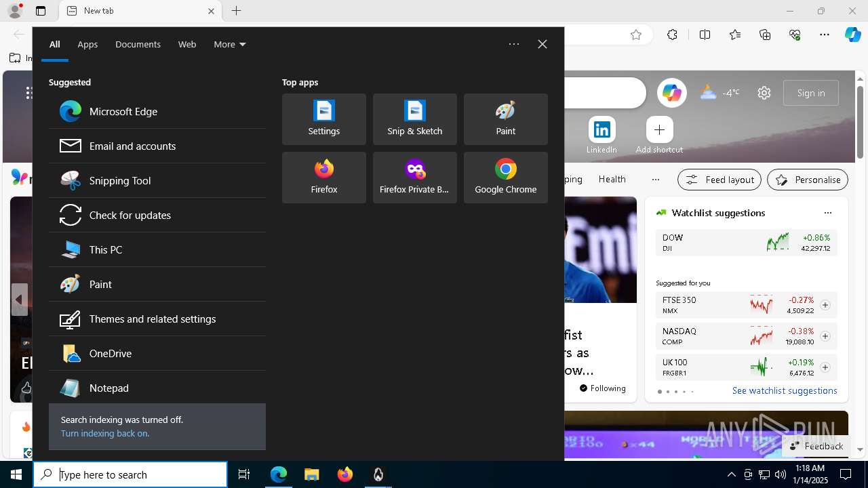Select Health feed topic

(612, 179)
